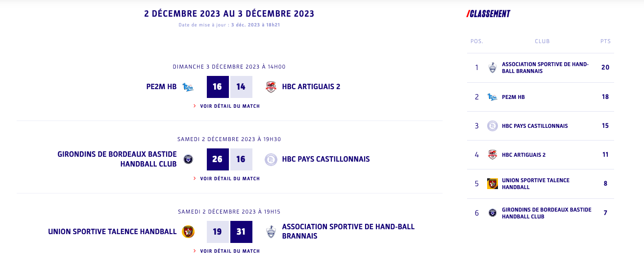Select HBC Artiguais 2 in the classement table
The width and height of the screenshot is (644, 264).
523,155
